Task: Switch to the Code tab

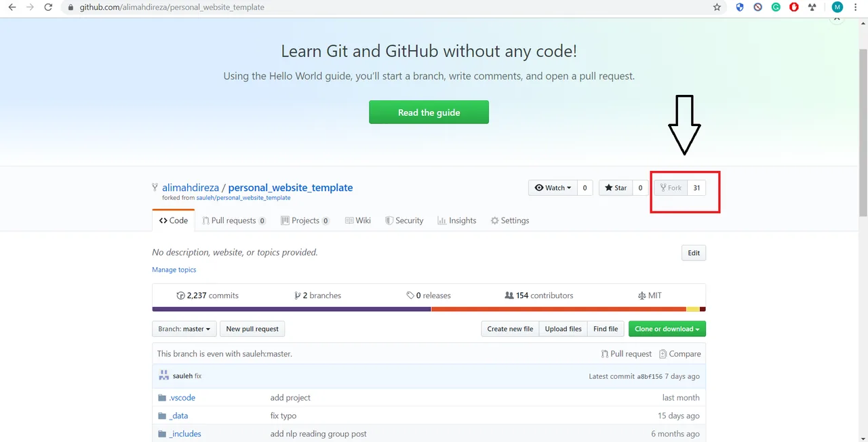Action: [x=174, y=220]
